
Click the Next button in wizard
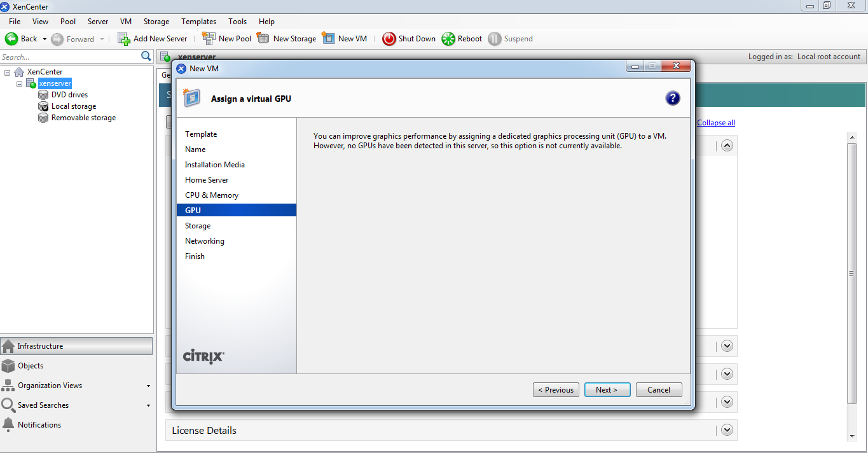607,390
